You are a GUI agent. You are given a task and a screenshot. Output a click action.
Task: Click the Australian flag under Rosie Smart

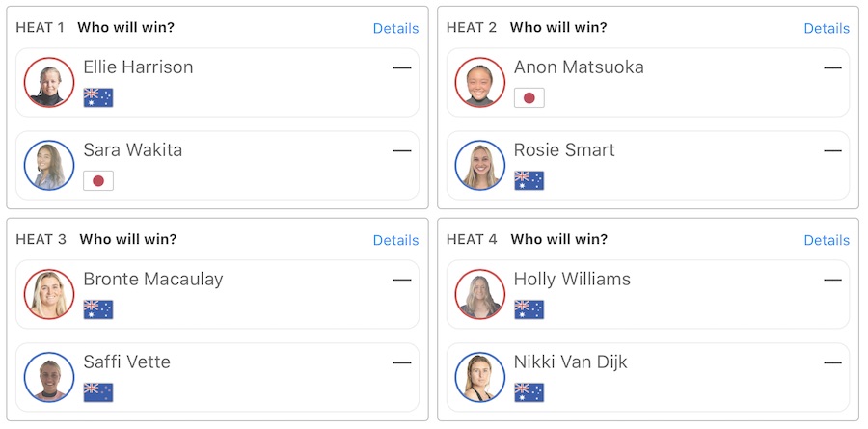click(529, 180)
